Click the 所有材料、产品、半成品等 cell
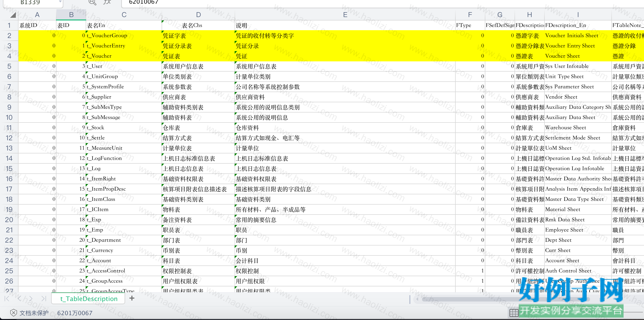Viewport: 644px width, 320px height. pyautogui.click(x=345, y=209)
